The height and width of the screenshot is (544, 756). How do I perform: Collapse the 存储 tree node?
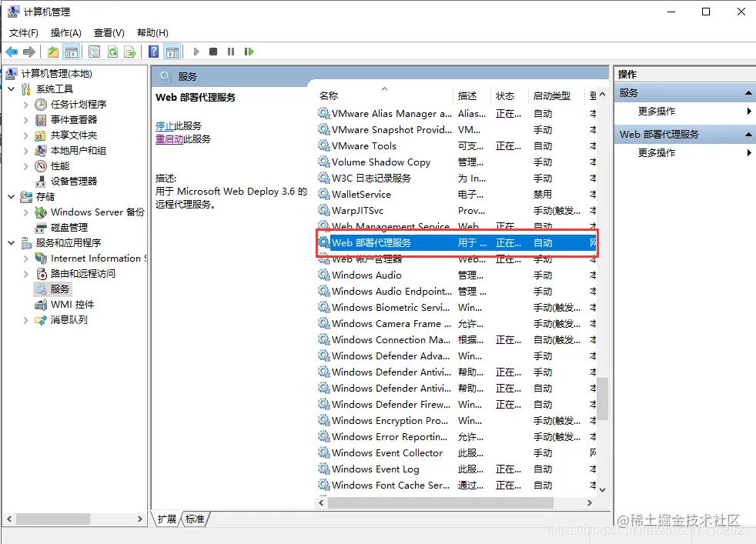click(x=12, y=196)
